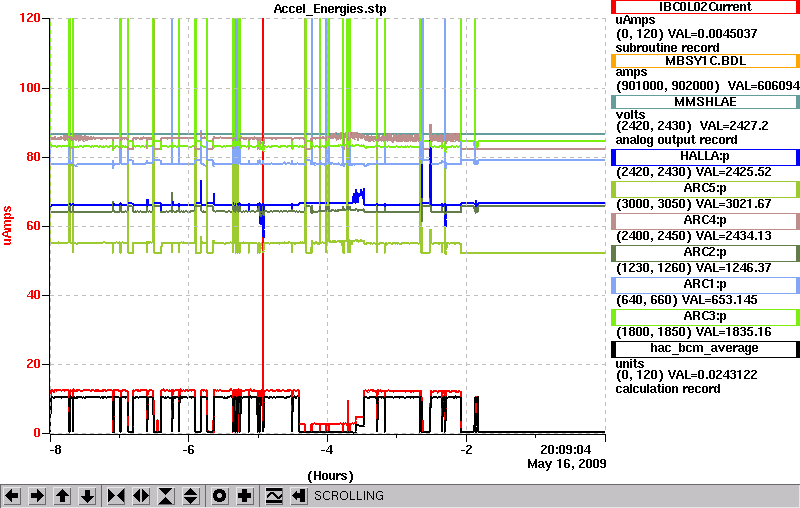The width and height of the screenshot is (800, 508).
Task: Click the 60 y-axis tick label
Action: tap(33, 225)
